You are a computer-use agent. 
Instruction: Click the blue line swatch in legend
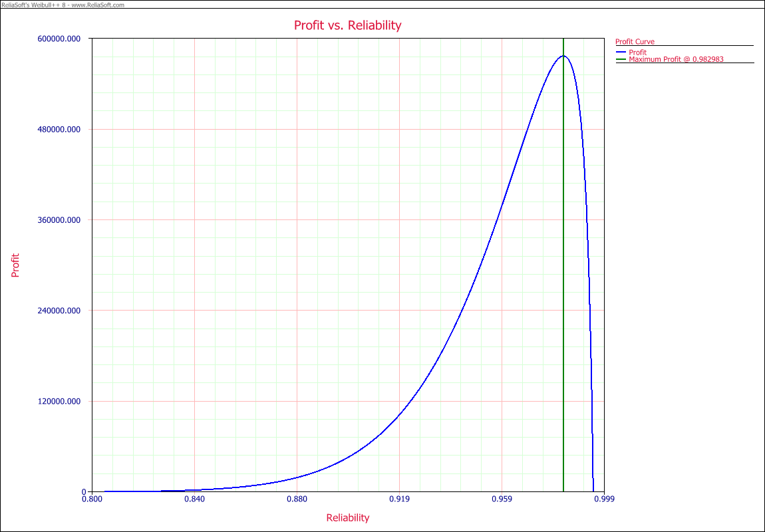tap(621, 53)
